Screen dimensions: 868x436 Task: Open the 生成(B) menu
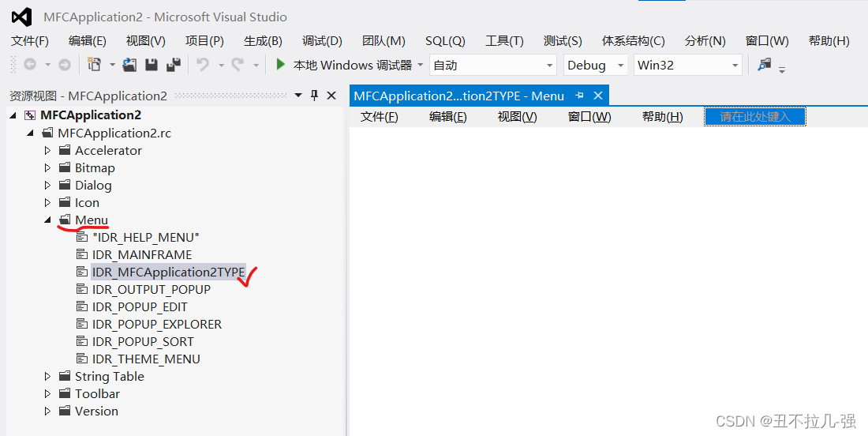click(263, 41)
